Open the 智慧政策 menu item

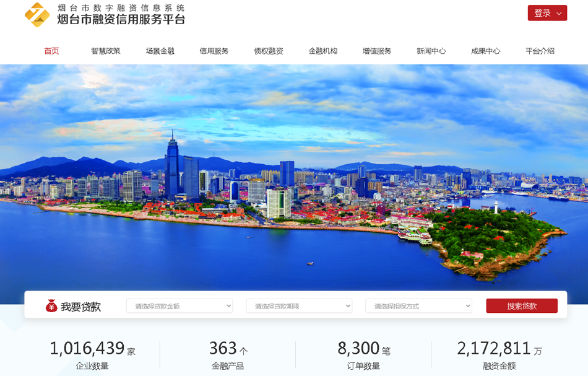(105, 51)
